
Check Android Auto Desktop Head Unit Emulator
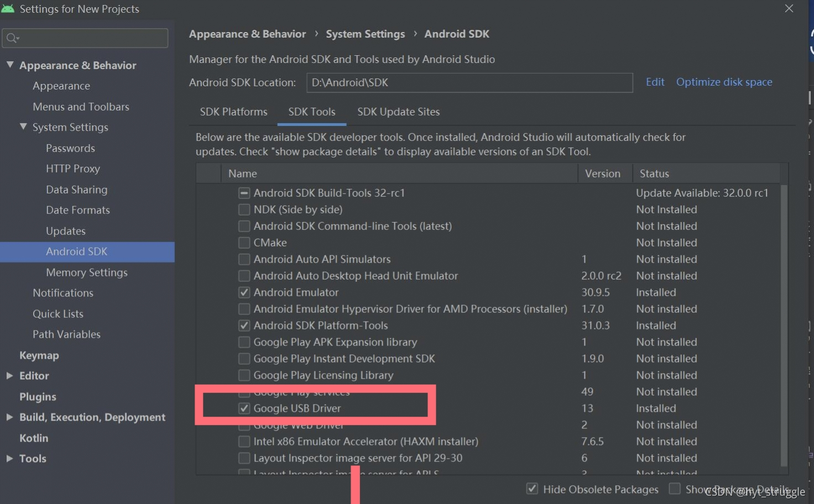(x=244, y=276)
